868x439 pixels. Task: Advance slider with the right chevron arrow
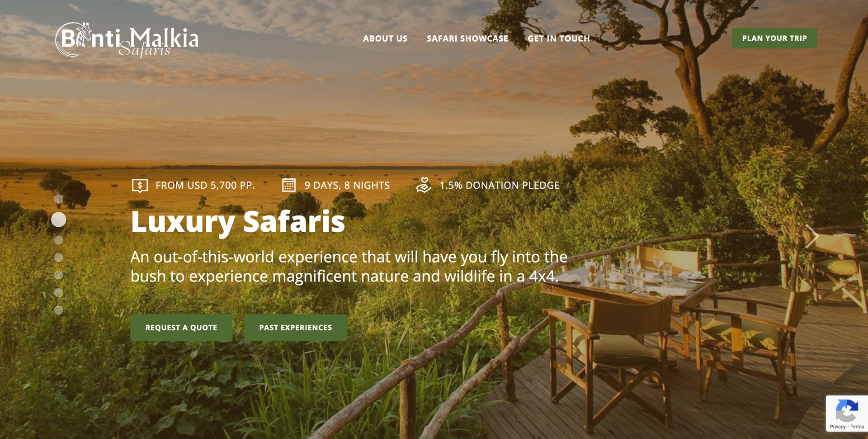pos(811,236)
